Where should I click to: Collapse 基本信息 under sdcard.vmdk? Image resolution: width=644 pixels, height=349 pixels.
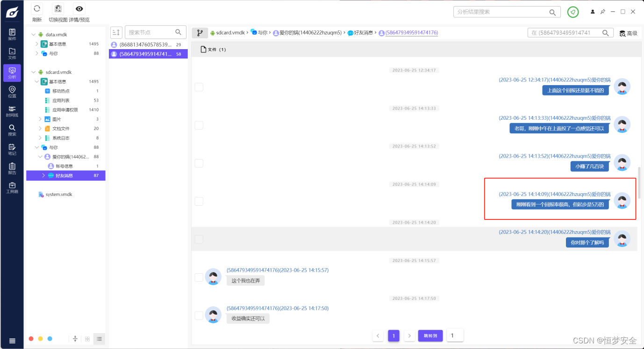[37, 81]
